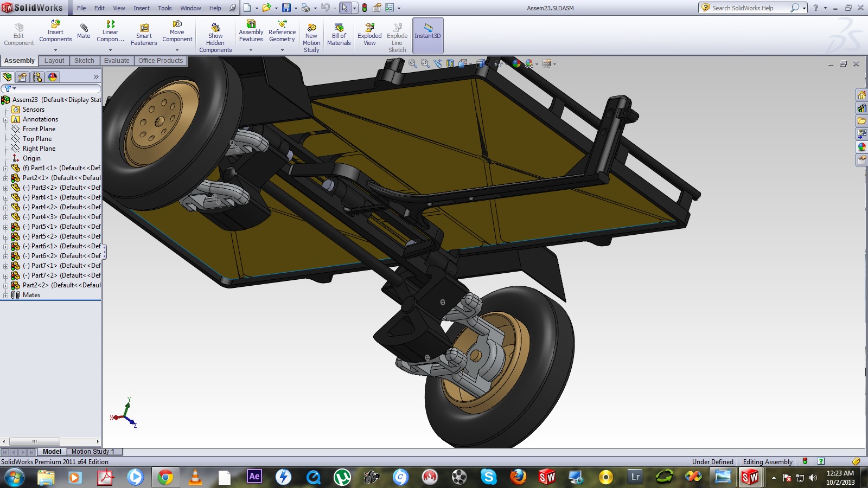Expand the Part2<1> tree node
Image resolution: width=868 pixels, height=488 pixels.
(x=6, y=178)
